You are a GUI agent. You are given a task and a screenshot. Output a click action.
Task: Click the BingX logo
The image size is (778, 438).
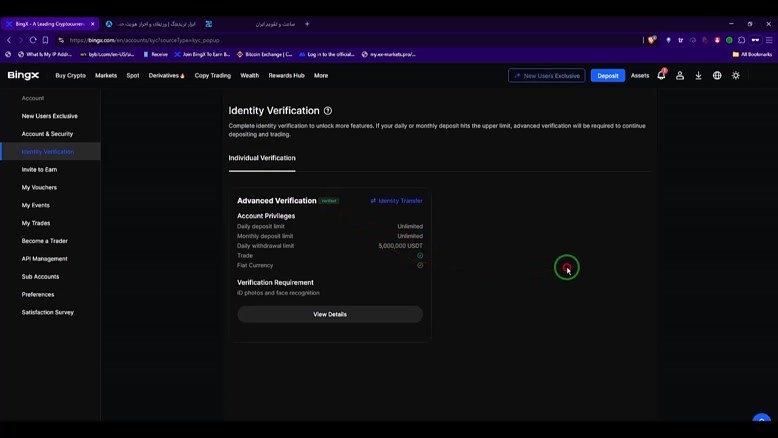point(23,75)
